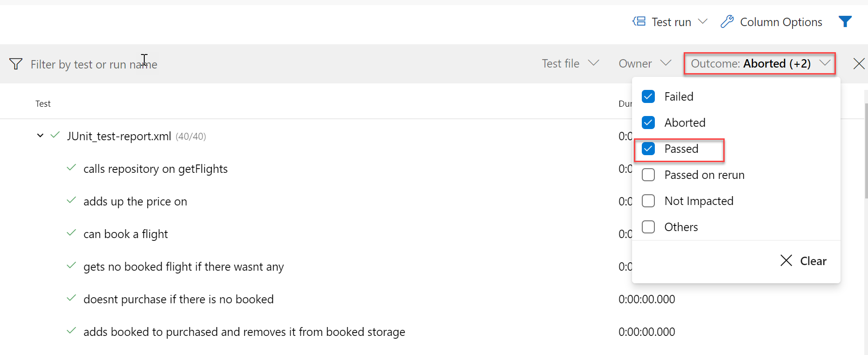The width and height of the screenshot is (868, 355).
Task: Open the Owner filter dropdown
Action: [x=645, y=63]
